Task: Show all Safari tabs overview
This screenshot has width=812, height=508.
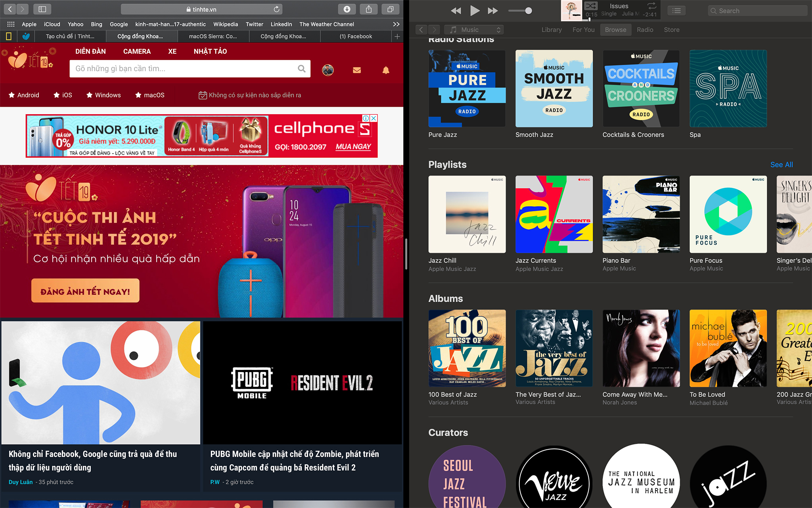Action: (x=391, y=9)
